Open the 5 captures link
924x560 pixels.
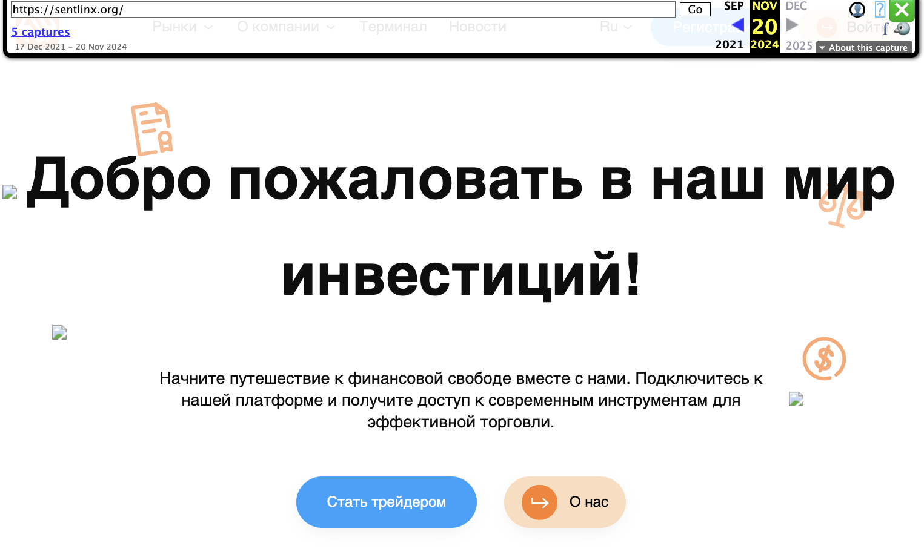(x=41, y=31)
